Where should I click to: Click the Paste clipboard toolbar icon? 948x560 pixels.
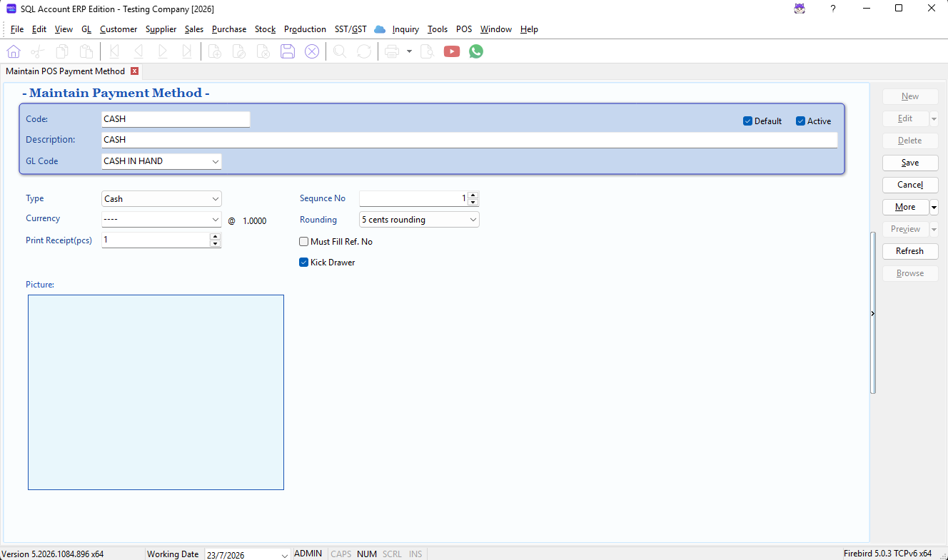86,51
